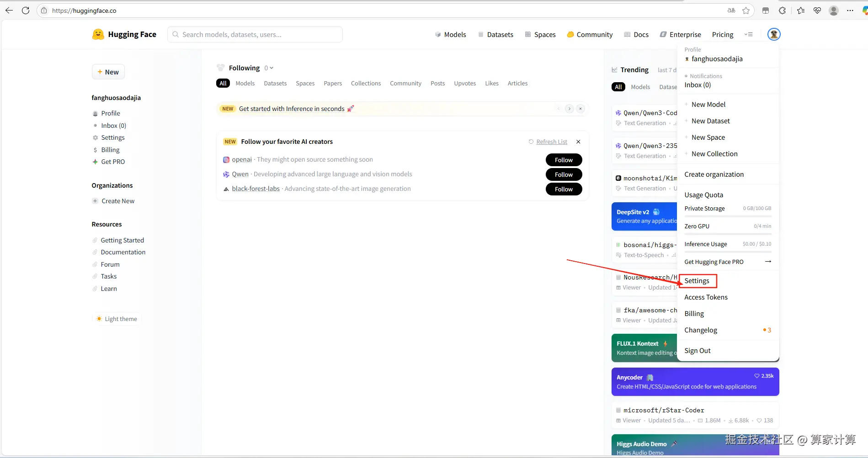This screenshot has width=868, height=458.
Task: Click the openai avatar icon
Action: tap(226, 159)
